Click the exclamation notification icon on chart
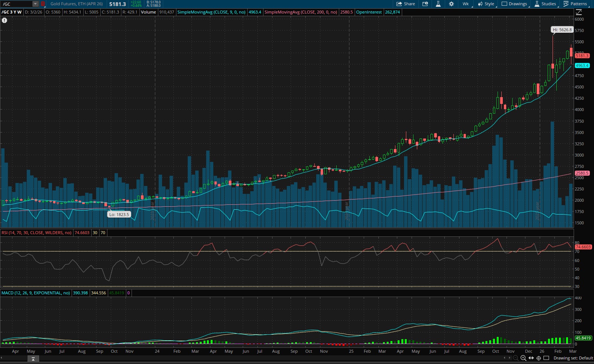594x364 pixels. point(5,20)
